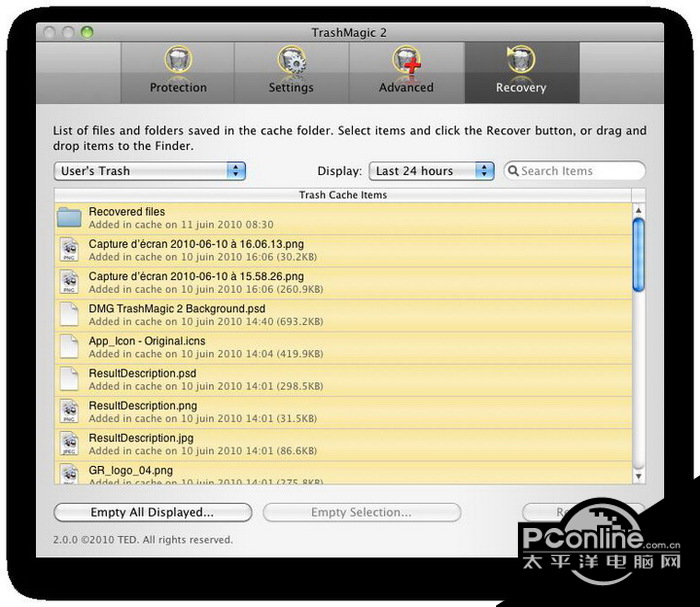Select 'ResultDescription.png' file name
700x607 pixels.
coord(143,406)
